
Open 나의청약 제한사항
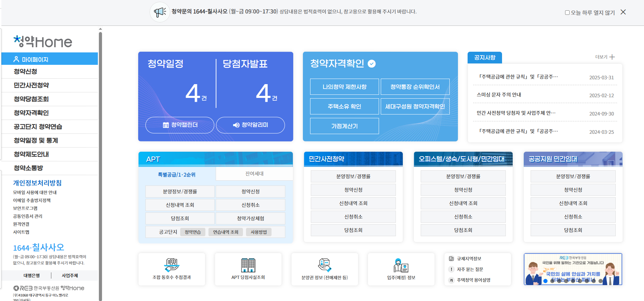point(345,87)
